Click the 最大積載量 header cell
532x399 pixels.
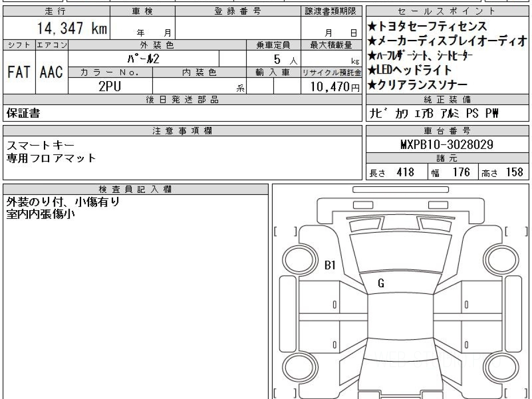point(332,45)
